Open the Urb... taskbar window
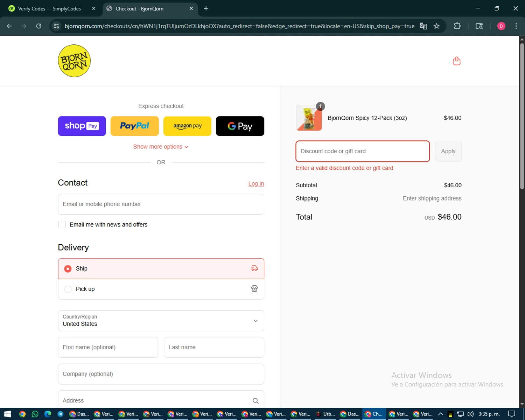The image size is (525, 420). pyautogui.click(x=325, y=414)
